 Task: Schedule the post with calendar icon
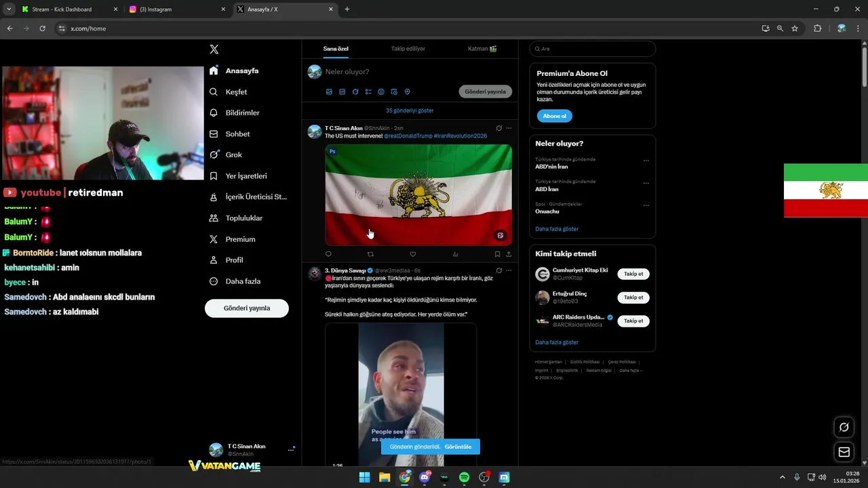coord(395,91)
